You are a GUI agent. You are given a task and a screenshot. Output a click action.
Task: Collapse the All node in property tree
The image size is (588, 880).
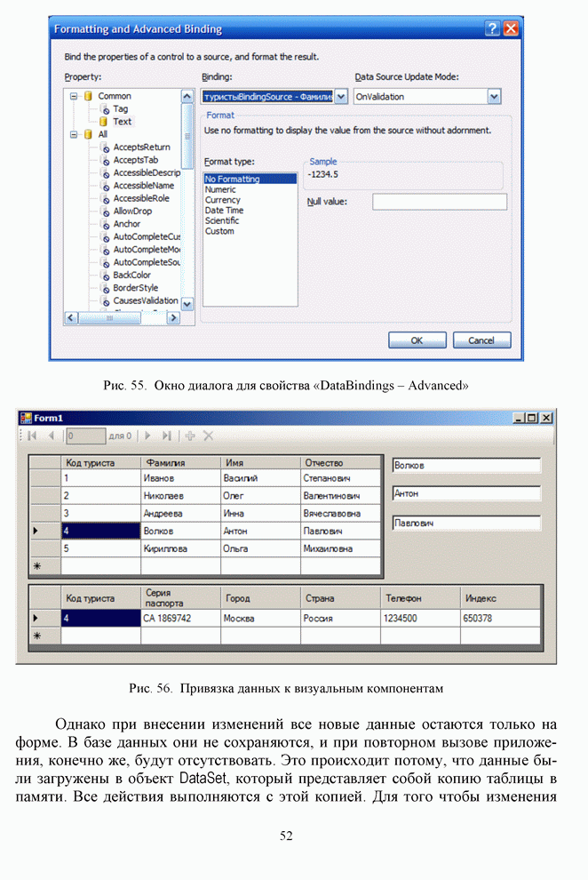click(x=75, y=134)
